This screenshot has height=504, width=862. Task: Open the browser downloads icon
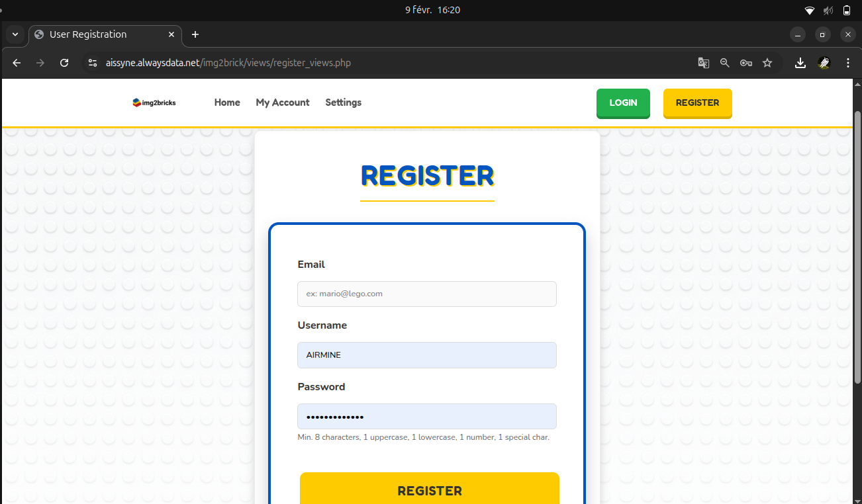point(800,63)
